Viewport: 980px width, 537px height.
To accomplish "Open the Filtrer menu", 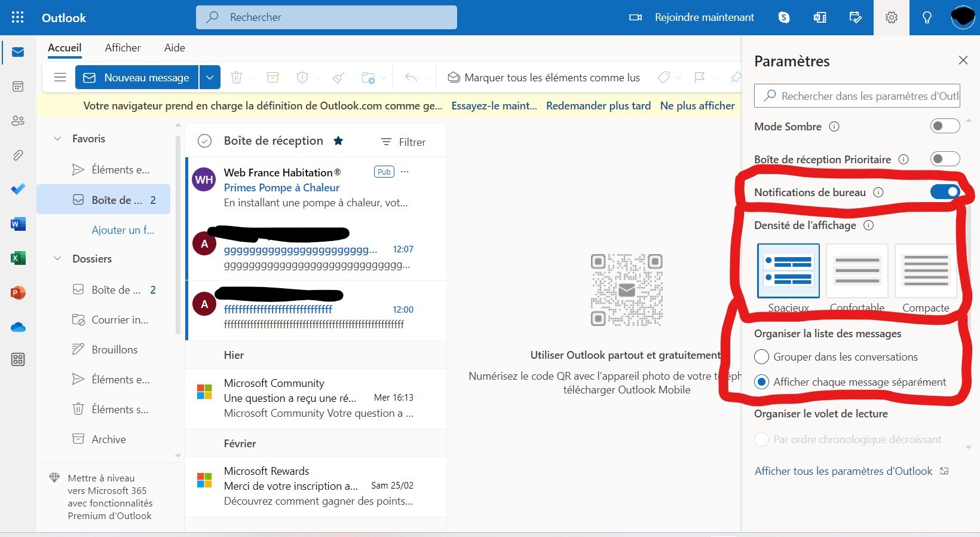I will pyautogui.click(x=403, y=142).
